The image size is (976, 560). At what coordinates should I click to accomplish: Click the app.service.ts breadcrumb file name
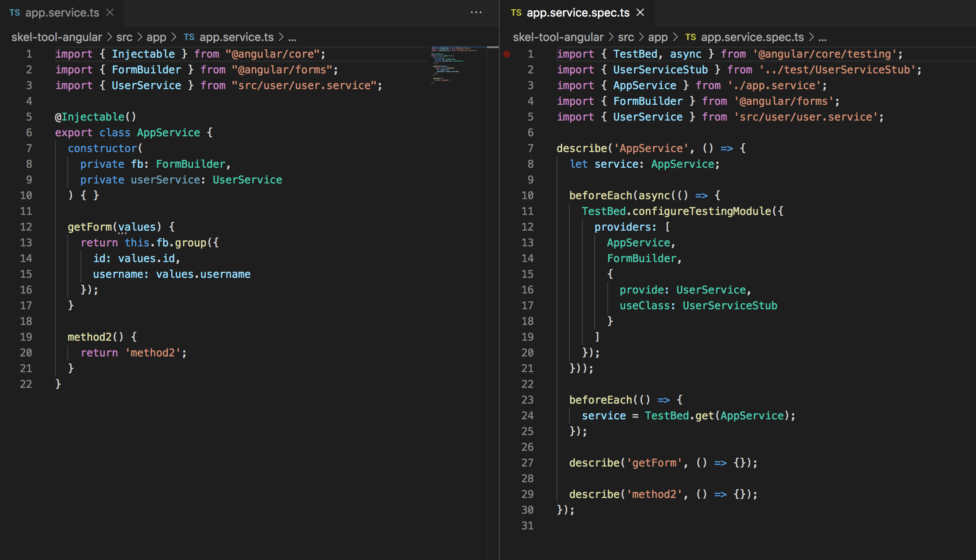pos(236,37)
